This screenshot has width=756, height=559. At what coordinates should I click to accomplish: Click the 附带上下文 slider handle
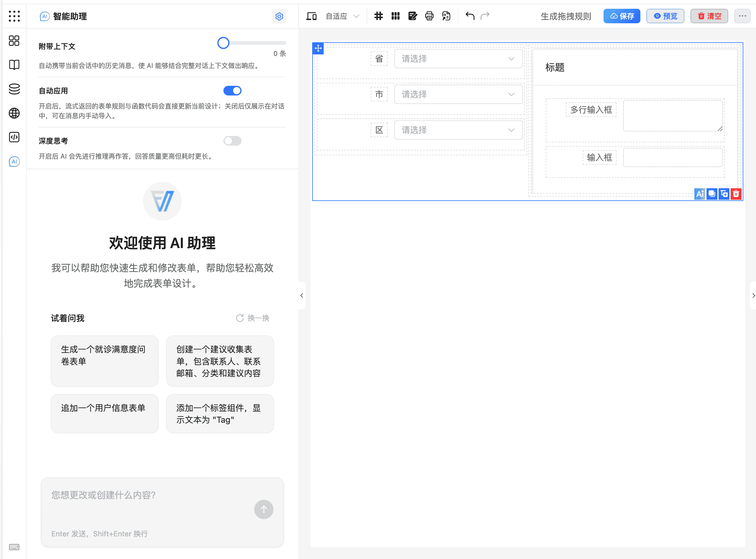pos(223,43)
